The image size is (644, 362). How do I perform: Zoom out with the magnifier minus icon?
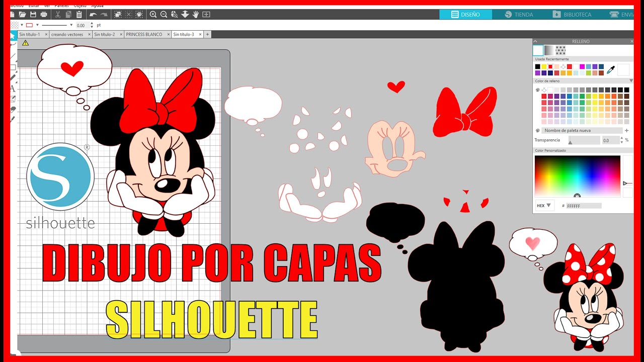click(164, 15)
